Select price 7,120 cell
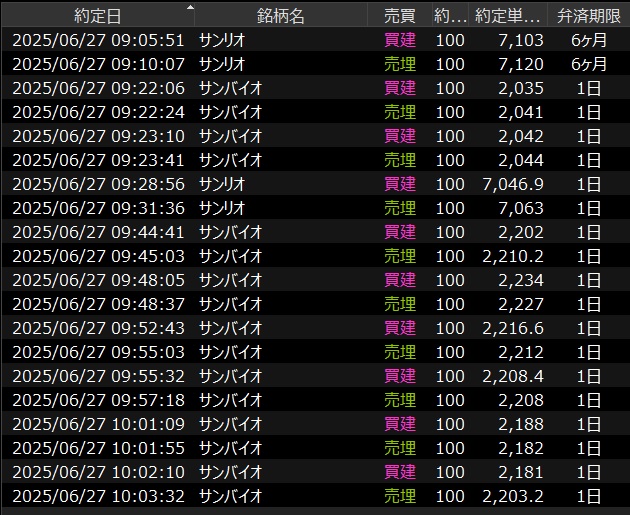The image size is (630, 515). pyautogui.click(x=521, y=64)
